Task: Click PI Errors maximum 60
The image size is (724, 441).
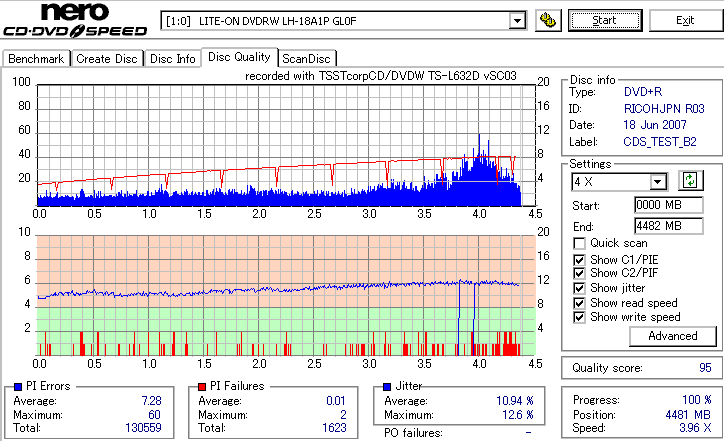Action: point(154,415)
